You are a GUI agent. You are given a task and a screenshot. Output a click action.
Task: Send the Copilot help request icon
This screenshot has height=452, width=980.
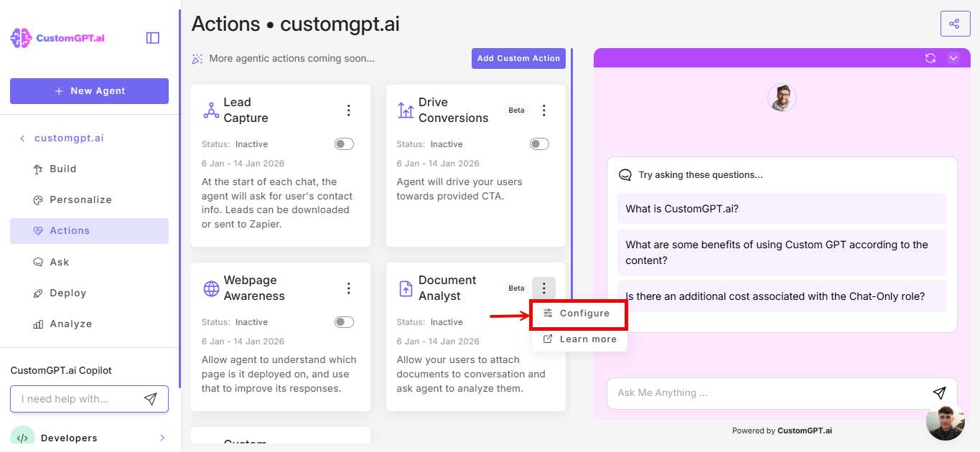pos(150,399)
